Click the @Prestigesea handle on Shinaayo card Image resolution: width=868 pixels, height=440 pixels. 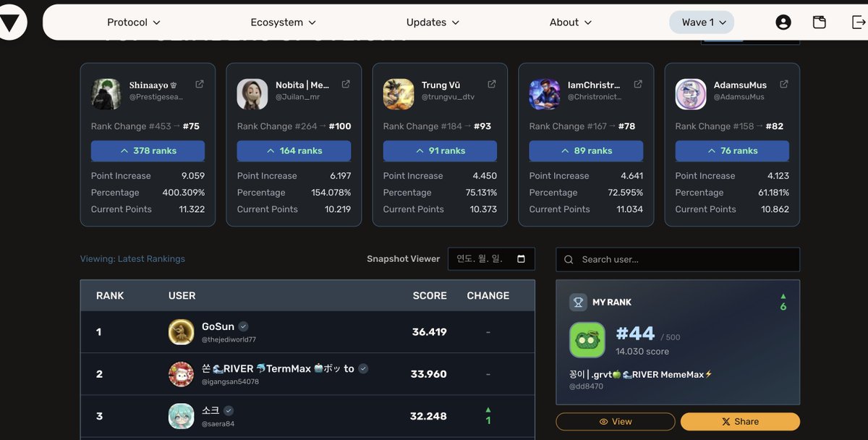coord(156,97)
